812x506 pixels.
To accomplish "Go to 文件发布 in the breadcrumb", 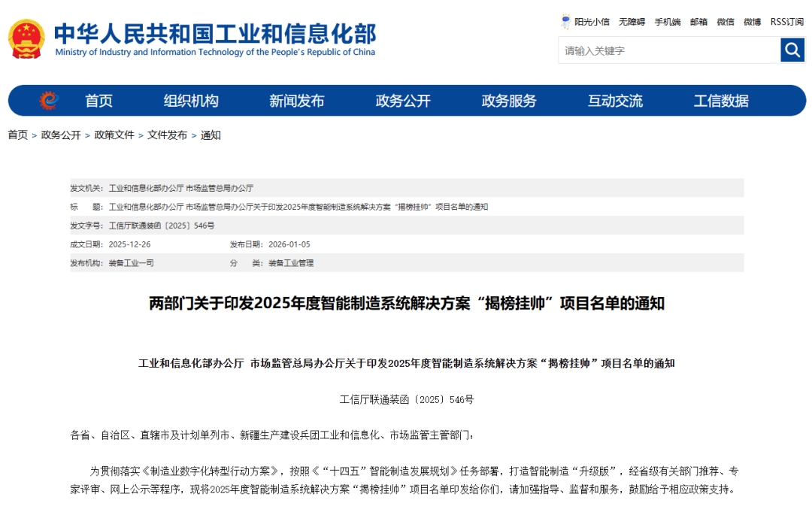I will click(x=167, y=135).
